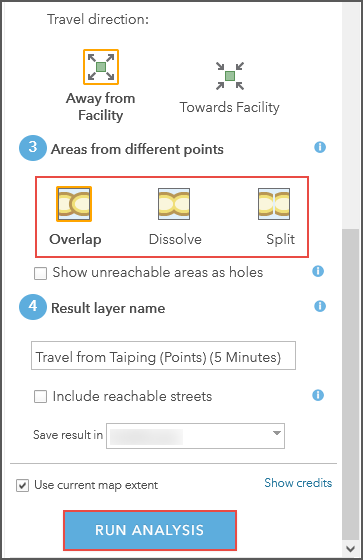Click the Run Analysis button
363x560 pixels.
tap(150, 530)
